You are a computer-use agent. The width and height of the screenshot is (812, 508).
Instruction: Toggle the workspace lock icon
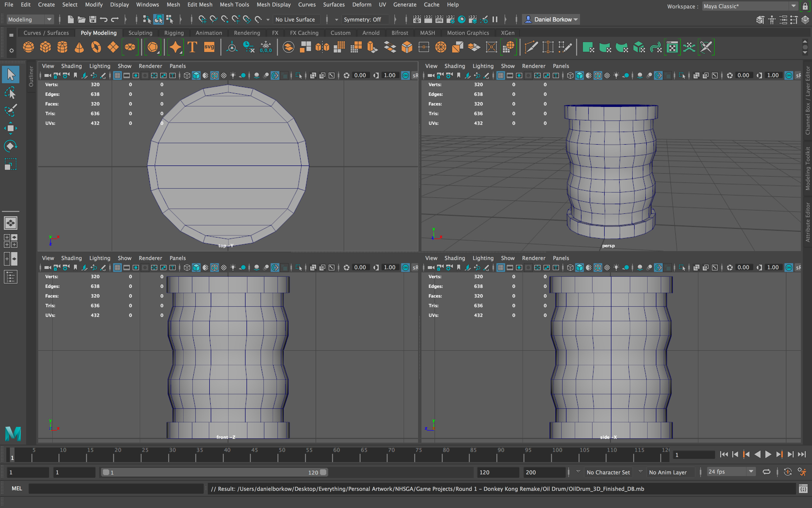pyautogui.click(x=805, y=6)
